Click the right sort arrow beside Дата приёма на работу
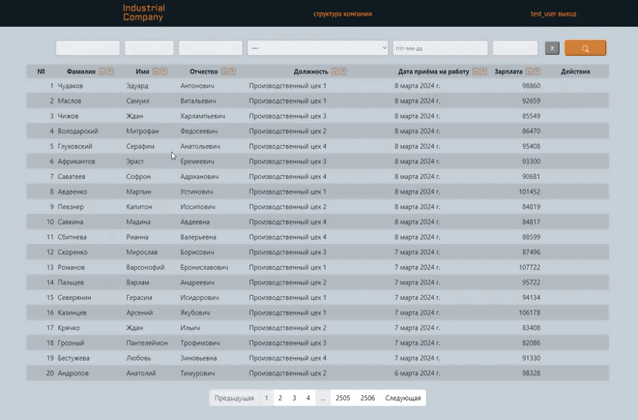Image resolution: width=638 pixels, height=420 pixels. point(483,71)
